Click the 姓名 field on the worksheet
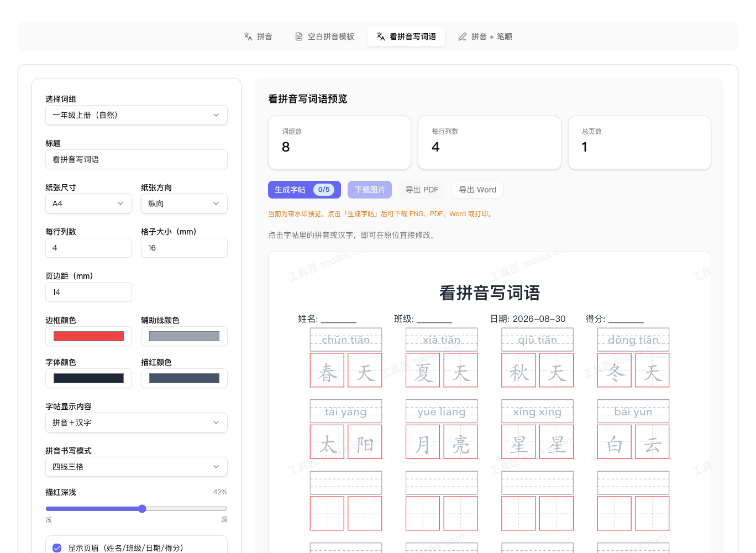Image resolution: width=756 pixels, height=553 pixels. tap(327, 319)
